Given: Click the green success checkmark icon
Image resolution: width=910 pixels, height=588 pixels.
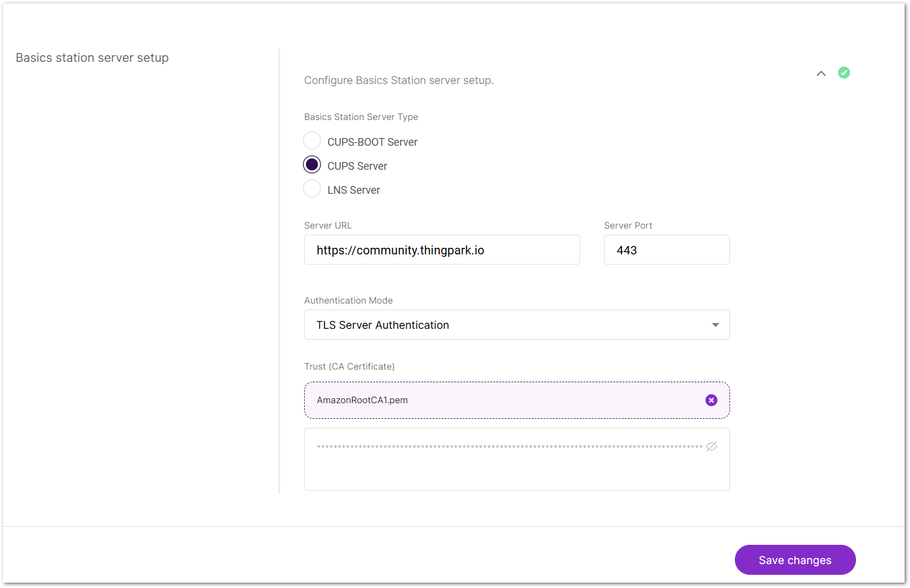Looking at the screenshot, I should [x=843, y=72].
